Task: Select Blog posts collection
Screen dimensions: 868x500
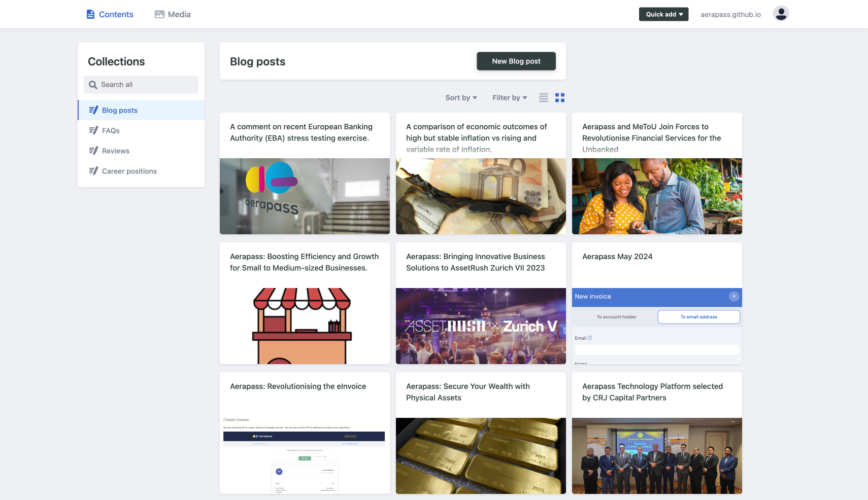Action: click(141, 110)
